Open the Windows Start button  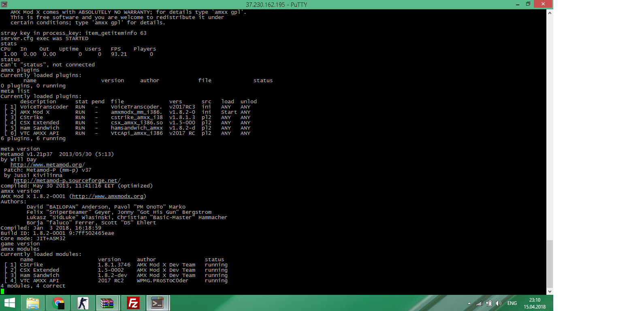coord(10,303)
